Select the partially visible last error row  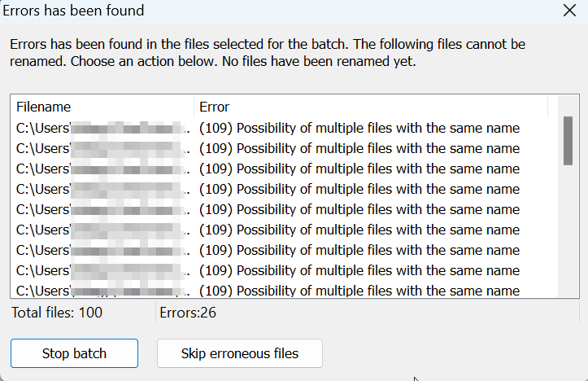(x=284, y=290)
